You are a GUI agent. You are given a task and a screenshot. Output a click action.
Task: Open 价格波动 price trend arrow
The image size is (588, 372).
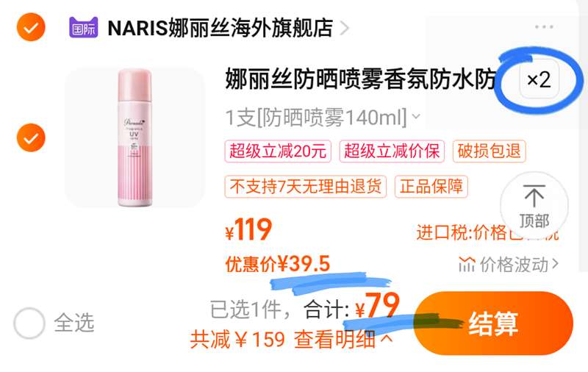click(x=556, y=264)
